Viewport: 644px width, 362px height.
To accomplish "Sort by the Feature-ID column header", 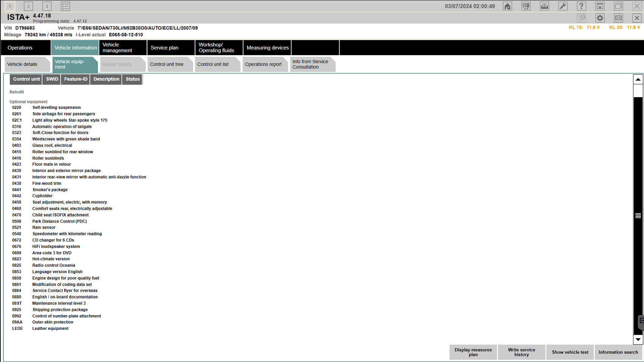I will (76, 79).
